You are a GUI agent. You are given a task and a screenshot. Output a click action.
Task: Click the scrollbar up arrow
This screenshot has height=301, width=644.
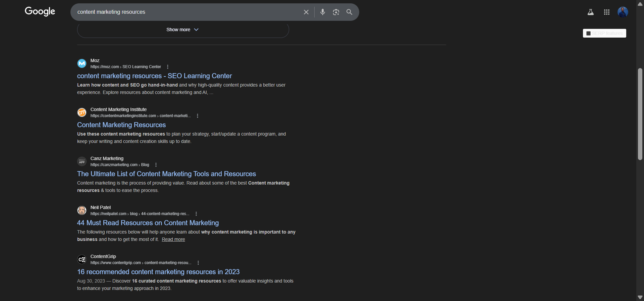(640, 4)
